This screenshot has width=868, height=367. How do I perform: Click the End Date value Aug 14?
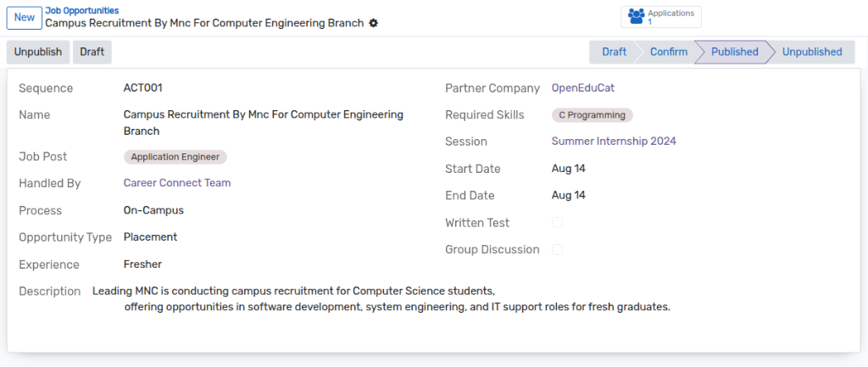(x=569, y=196)
